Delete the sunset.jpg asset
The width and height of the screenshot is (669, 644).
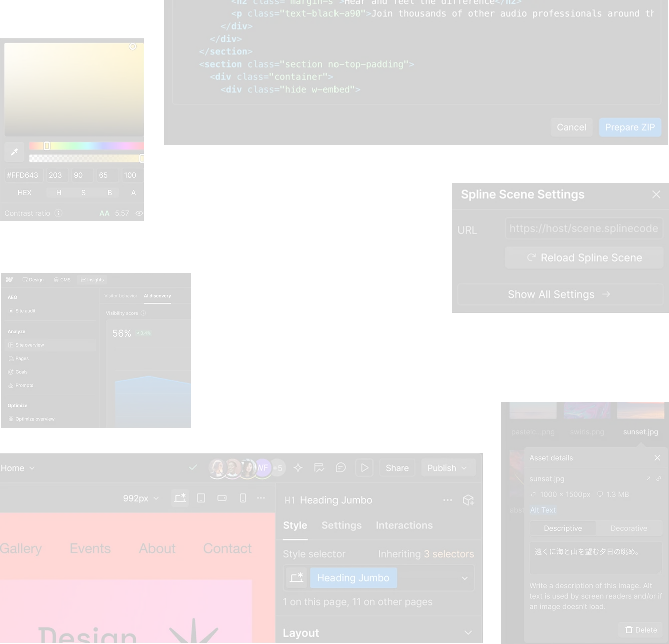tap(641, 630)
